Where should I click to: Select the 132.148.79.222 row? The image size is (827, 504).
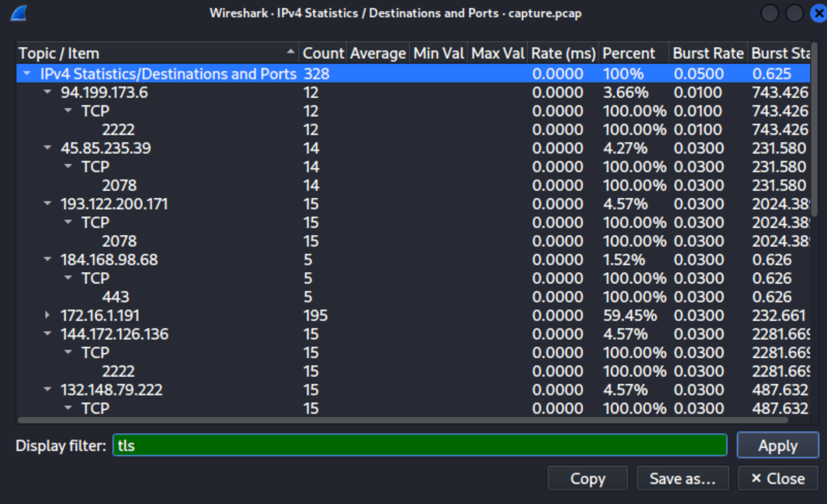[413, 390]
